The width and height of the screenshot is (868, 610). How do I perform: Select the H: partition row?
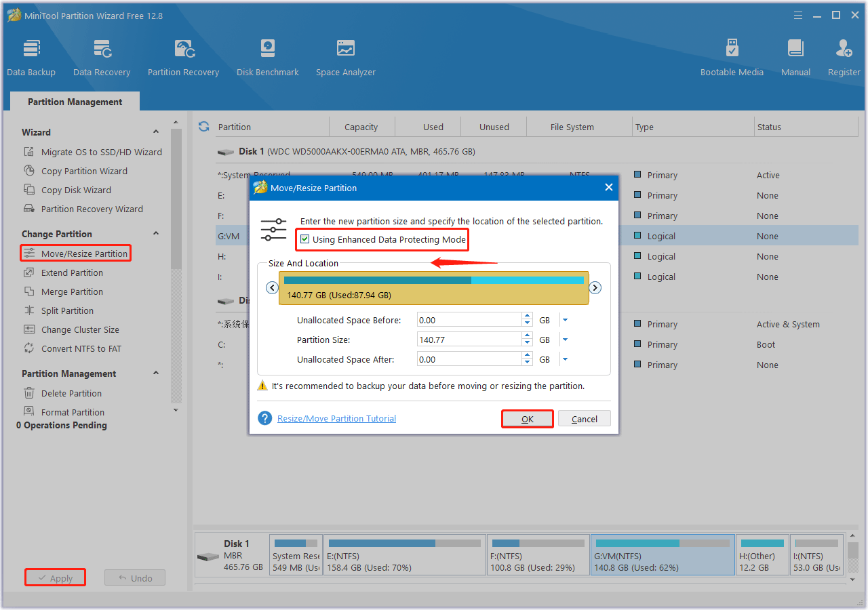coord(537,256)
